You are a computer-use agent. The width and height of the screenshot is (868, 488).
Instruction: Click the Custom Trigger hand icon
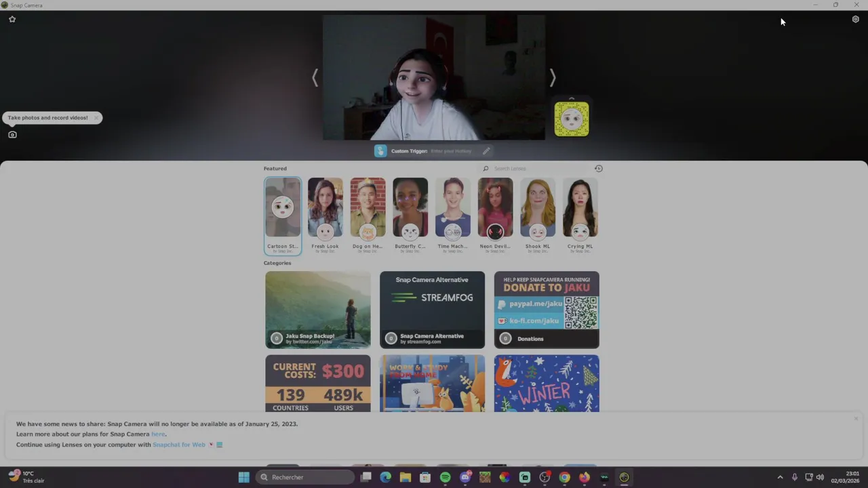[380, 151]
